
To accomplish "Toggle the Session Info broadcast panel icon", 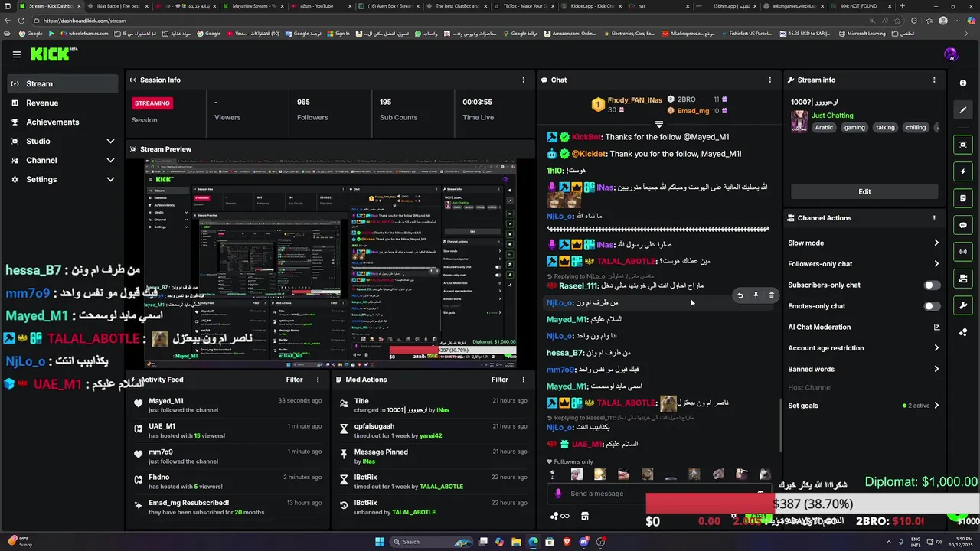I will coord(963,252).
